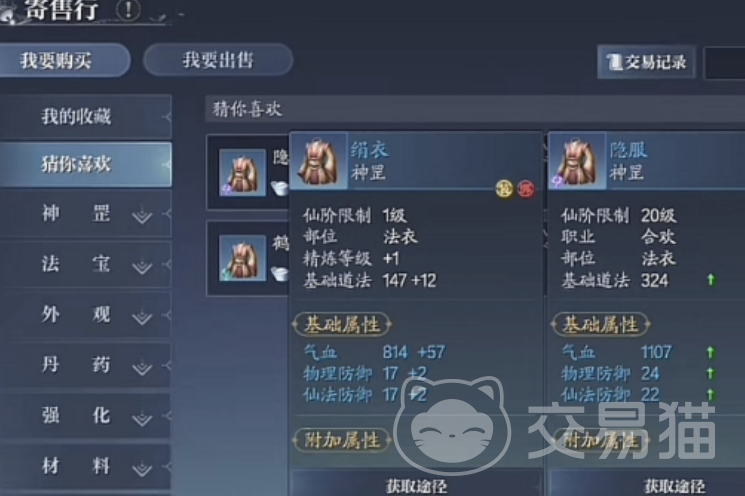Expand the 法宝 category chevron
This screenshot has width=745, height=496.
142,266
